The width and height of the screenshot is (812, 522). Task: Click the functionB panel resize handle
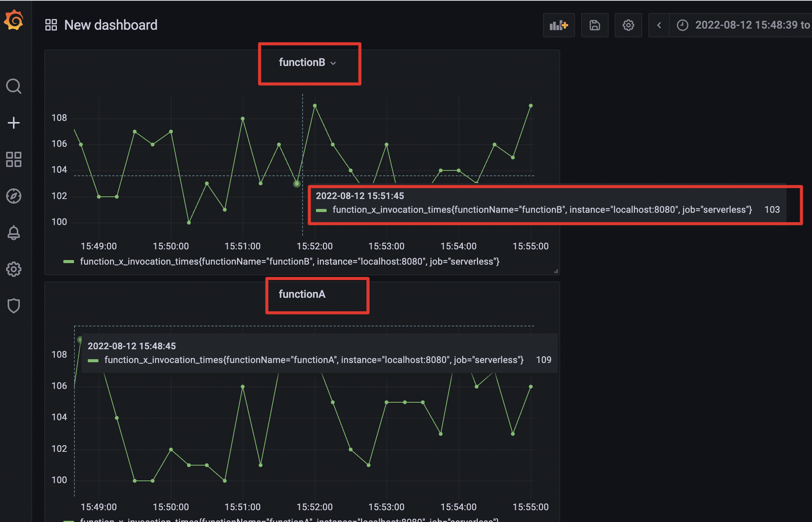tap(556, 271)
